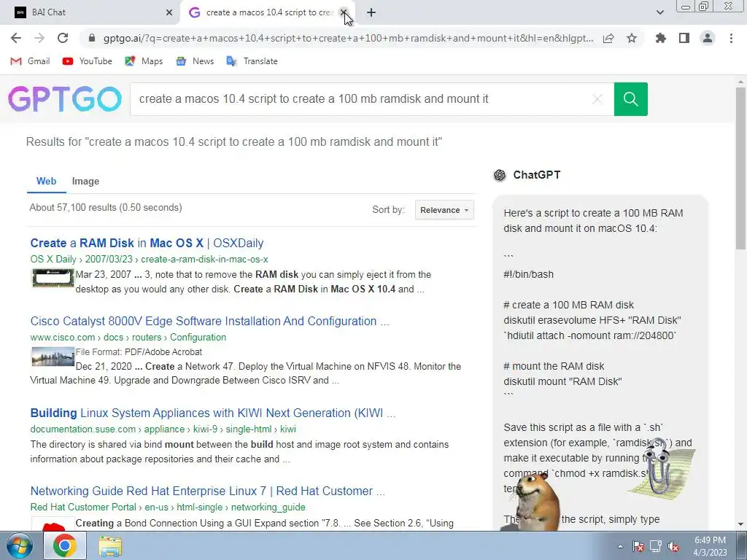The image size is (747, 560).
Task: Go back to the previous page
Action: (x=16, y=38)
